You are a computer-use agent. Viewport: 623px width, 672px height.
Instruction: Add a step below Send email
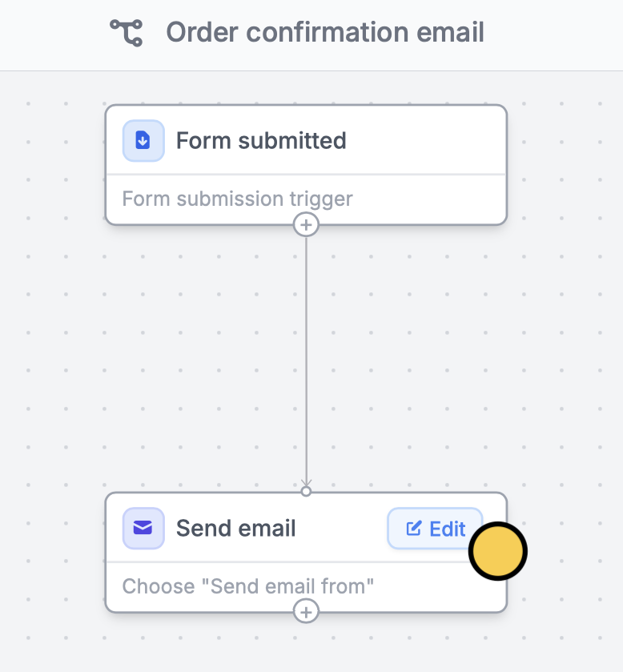(306, 612)
